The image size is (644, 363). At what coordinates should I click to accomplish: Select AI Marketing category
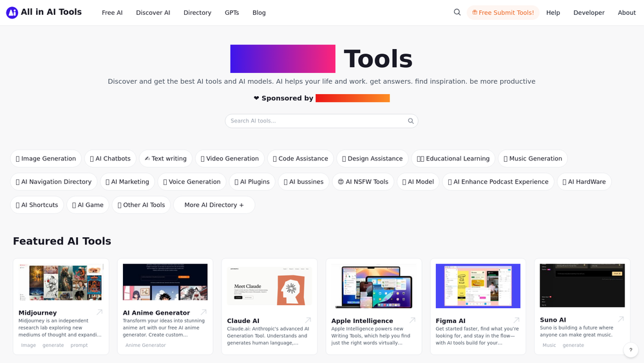point(128,182)
